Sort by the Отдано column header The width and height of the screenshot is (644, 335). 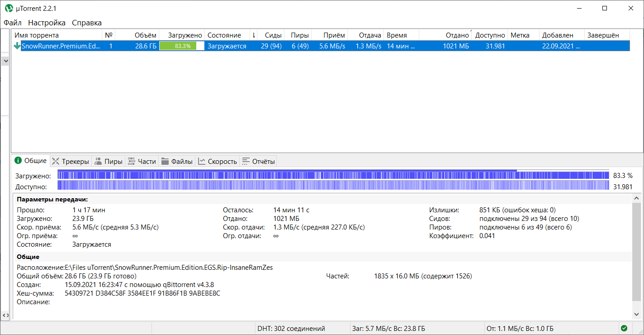tap(445, 35)
